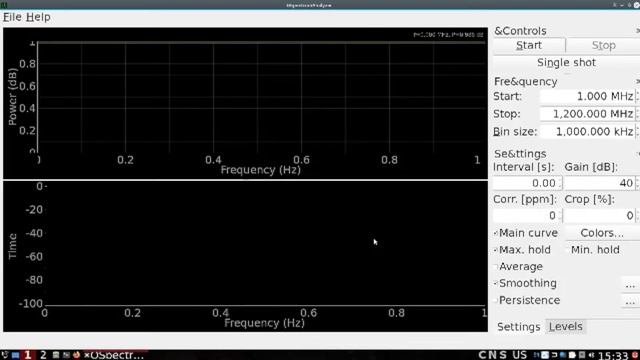Switch to workspace 2 in taskbar
This screenshot has height=360, width=640.
tap(43, 355)
